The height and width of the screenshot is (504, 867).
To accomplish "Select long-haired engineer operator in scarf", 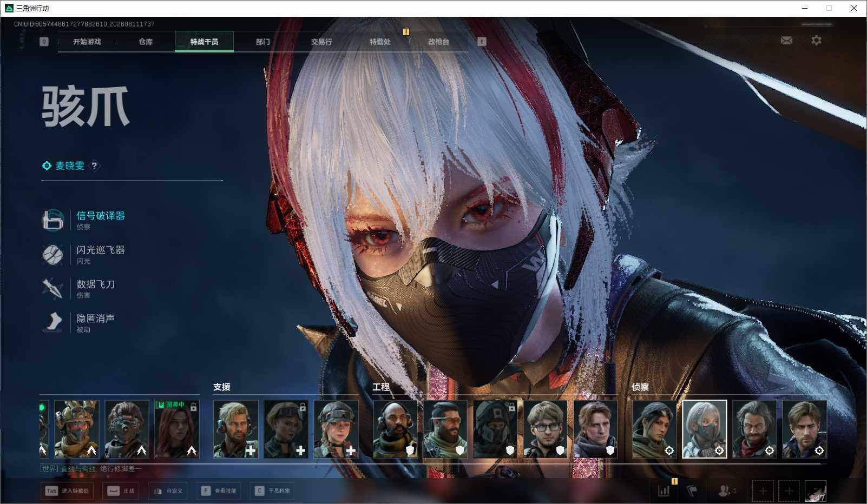I will 595,429.
